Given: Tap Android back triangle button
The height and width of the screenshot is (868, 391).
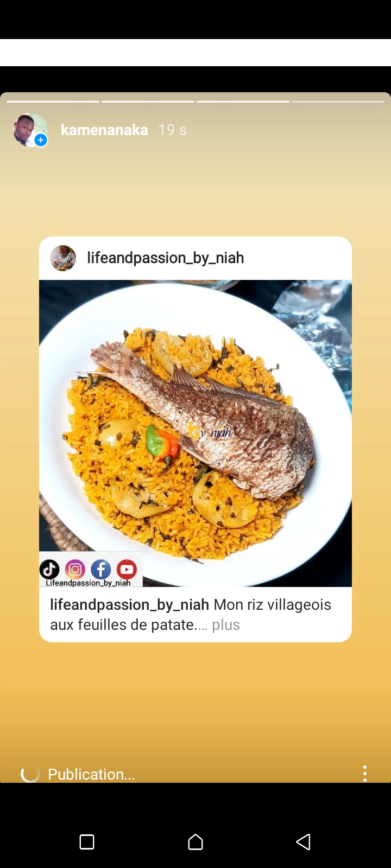Looking at the screenshot, I should click(x=303, y=842).
